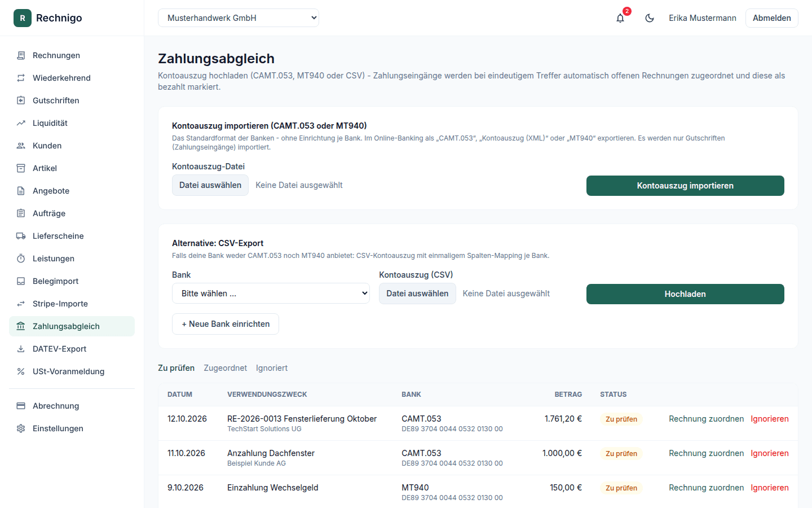Click '+ Neue Bank einrichten'
This screenshot has width=812, height=508.
[x=226, y=324]
